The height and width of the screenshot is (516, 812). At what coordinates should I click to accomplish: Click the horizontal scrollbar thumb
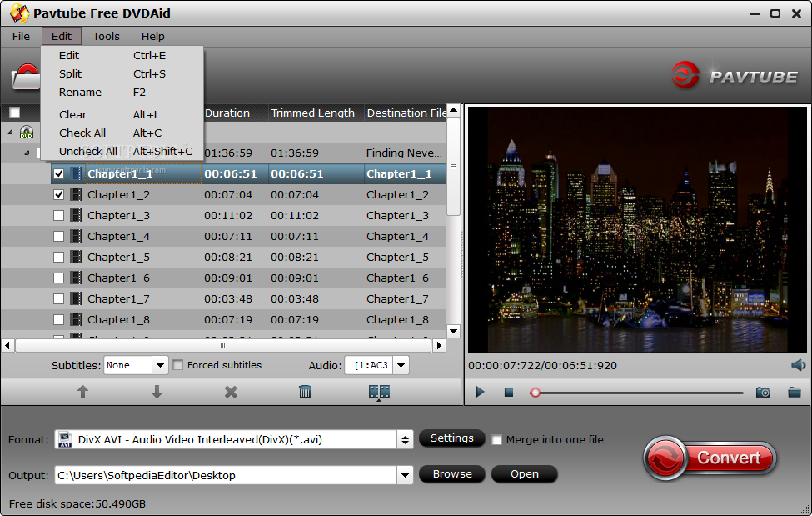click(x=222, y=345)
